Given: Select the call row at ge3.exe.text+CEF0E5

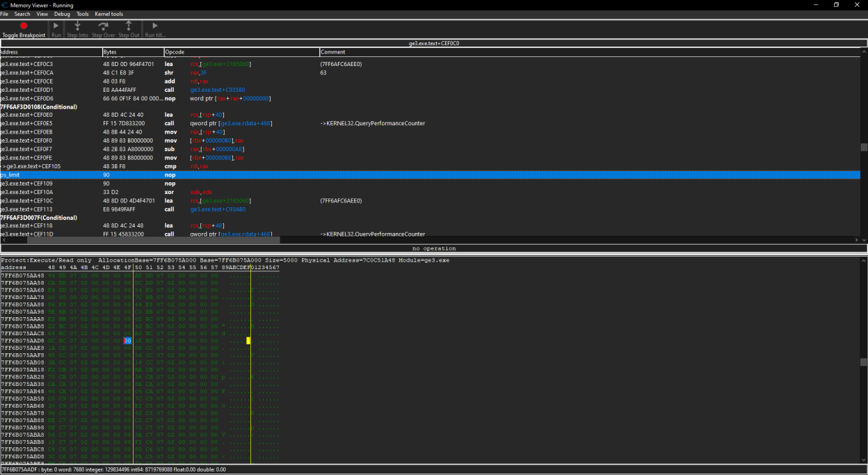Looking at the screenshot, I should (x=430, y=124).
